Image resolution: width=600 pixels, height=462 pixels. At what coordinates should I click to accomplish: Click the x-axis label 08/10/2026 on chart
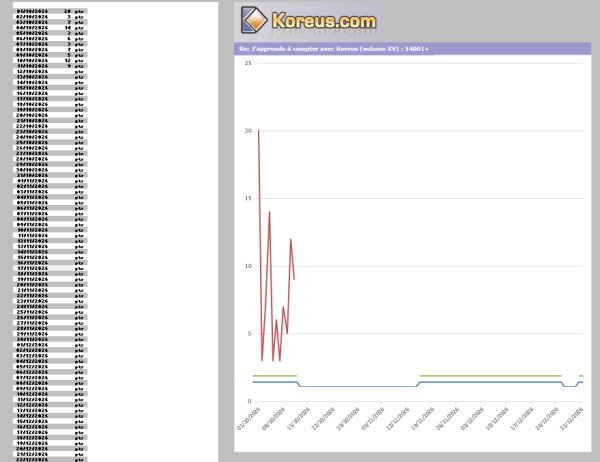pyautogui.click(x=274, y=418)
